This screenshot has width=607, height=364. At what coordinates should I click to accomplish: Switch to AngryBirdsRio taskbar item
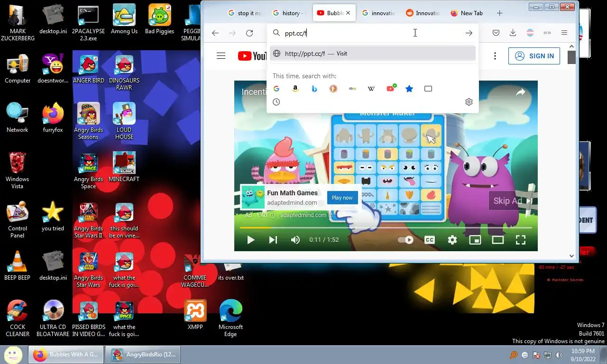(x=143, y=355)
